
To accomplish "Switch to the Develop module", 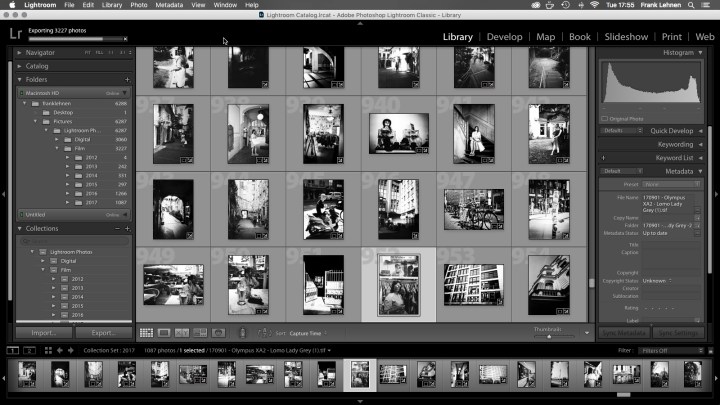I will [x=504, y=37].
